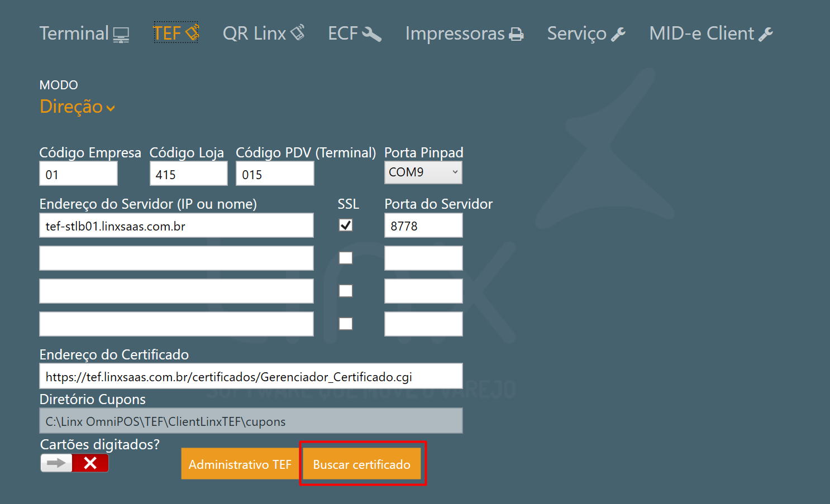Click the Porta do Servidor field 8778
Screen dimensions: 830x504
click(423, 225)
